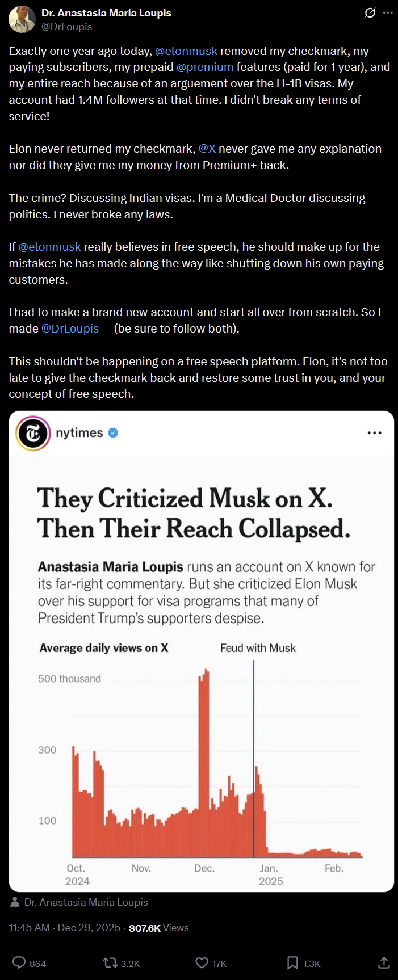Open the @X mention link
This screenshot has height=980, width=398.
point(207,149)
